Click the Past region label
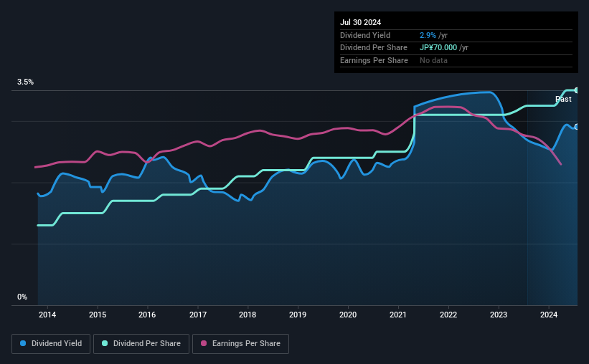This screenshot has width=589, height=364. (x=563, y=99)
